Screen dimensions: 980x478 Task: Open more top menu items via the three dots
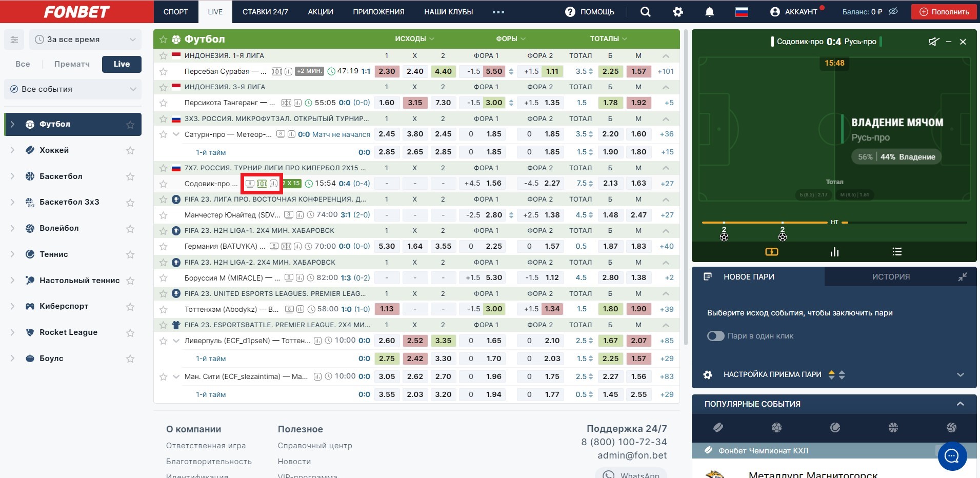click(x=498, y=12)
